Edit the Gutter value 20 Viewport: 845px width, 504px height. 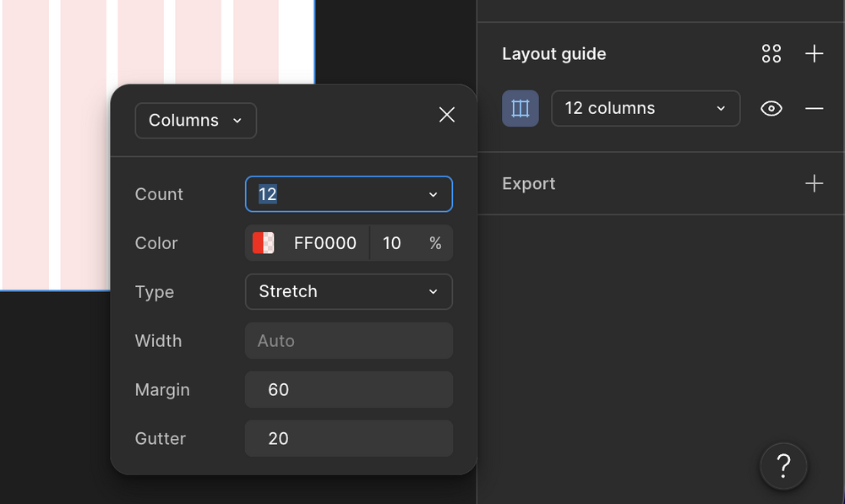(x=349, y=438)
